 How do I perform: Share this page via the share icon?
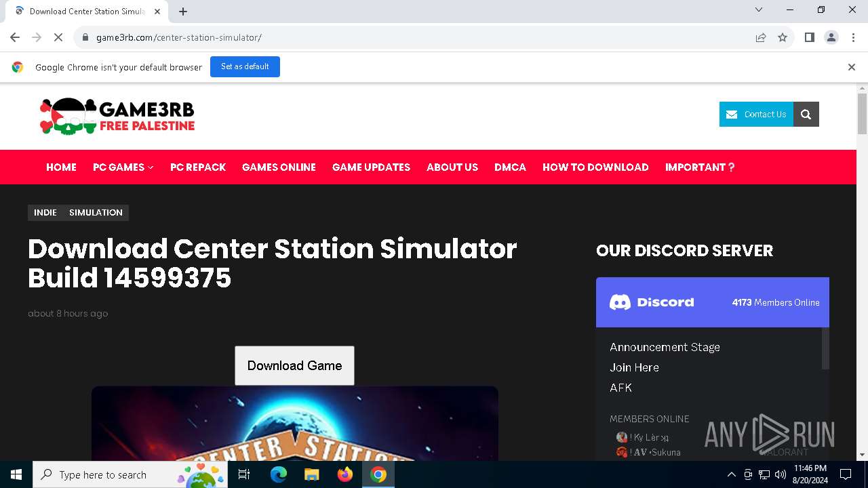[761, 37]
